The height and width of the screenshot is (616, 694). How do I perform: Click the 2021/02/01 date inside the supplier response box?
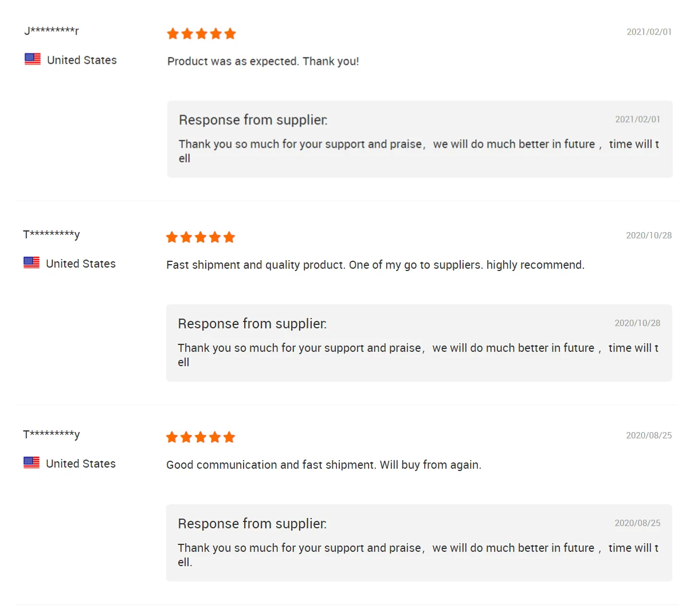coord(637,119)
